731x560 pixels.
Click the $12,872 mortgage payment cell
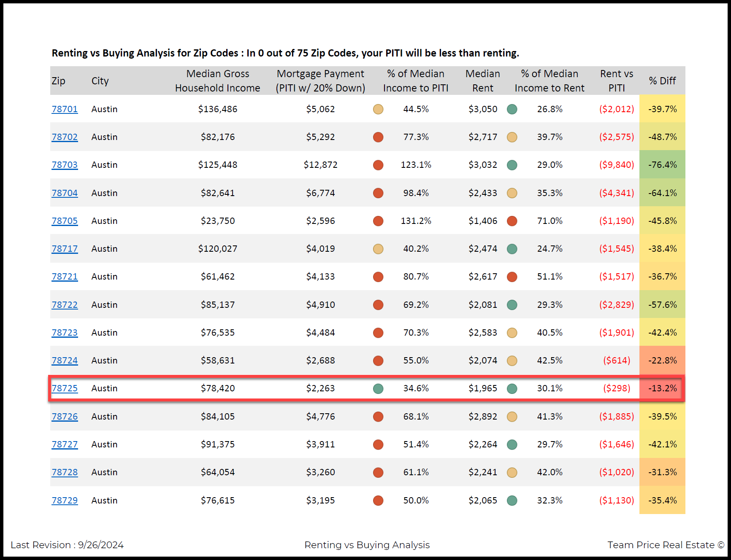coord(320,165)
